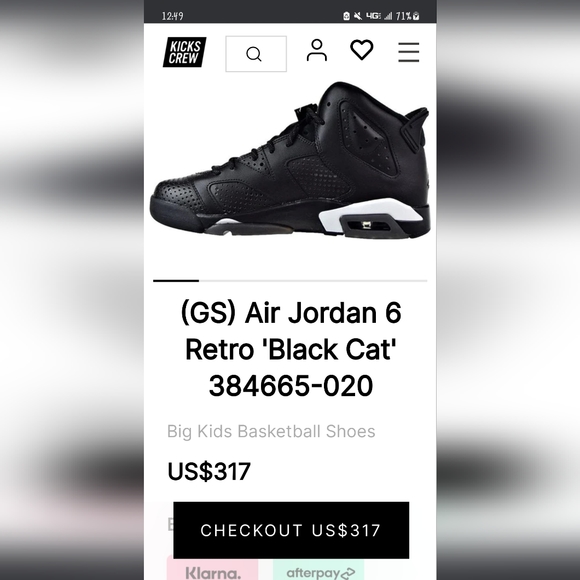Select the Afterpay payment badge
The width and height of the screenshot is (580, 580).
(320, 571)
